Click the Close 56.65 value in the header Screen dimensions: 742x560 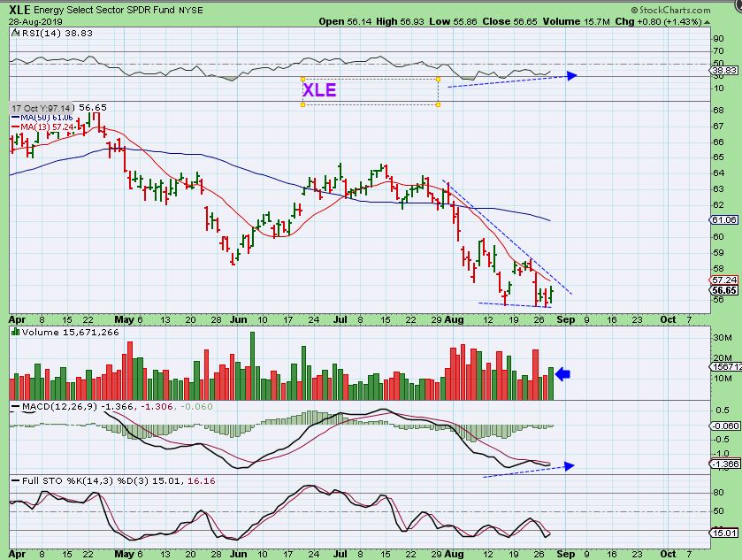point(509,21)
